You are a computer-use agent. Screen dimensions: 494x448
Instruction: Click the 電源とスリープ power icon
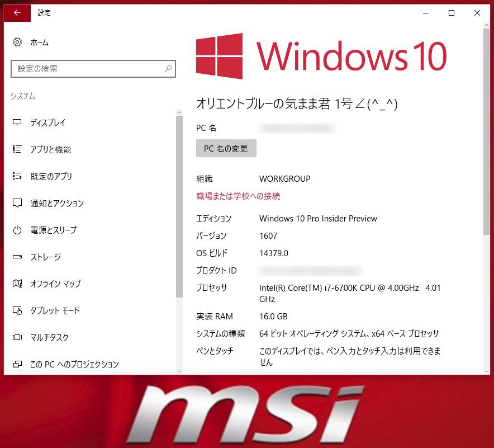point(17,230)
